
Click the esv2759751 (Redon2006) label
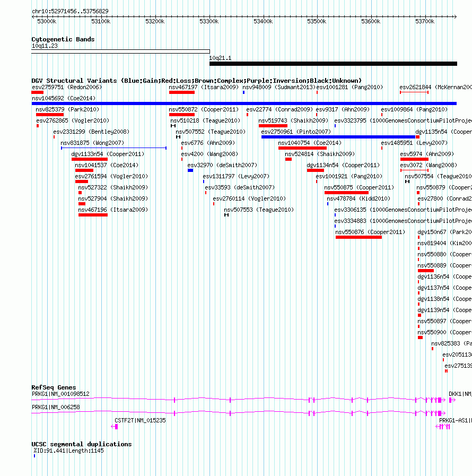67,87
